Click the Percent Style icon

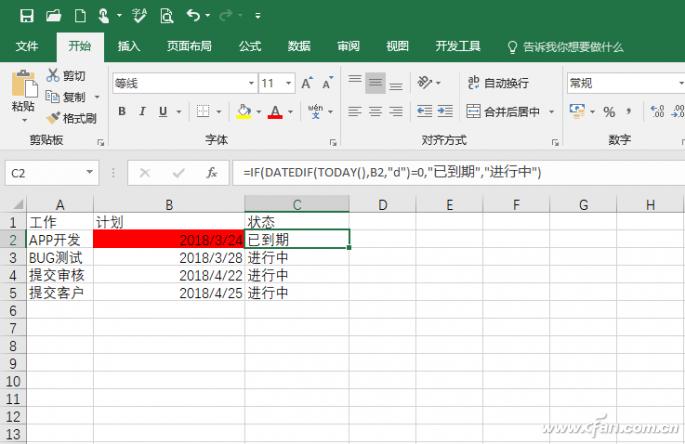[609, 112]
